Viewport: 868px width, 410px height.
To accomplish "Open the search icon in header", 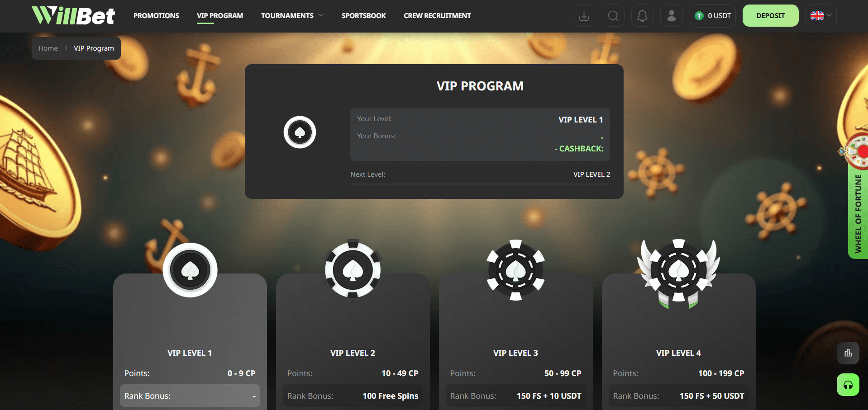I will pyautogui.click(x=613, y=16).
